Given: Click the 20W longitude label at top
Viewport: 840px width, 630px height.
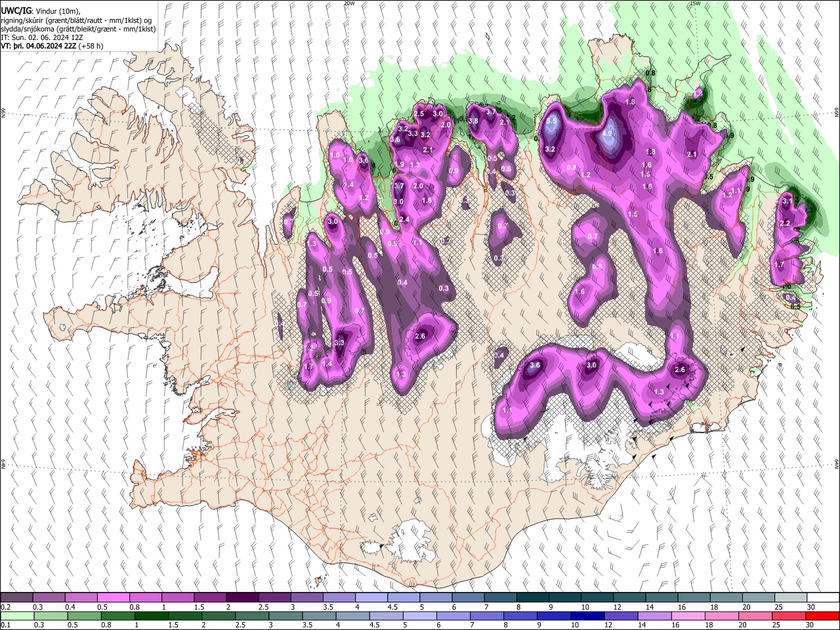Looking at the screenshot, I should tap(349, 3).
